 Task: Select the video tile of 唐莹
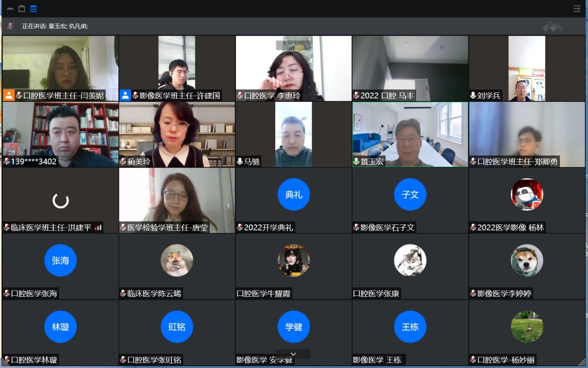click(x=177, y=200)
